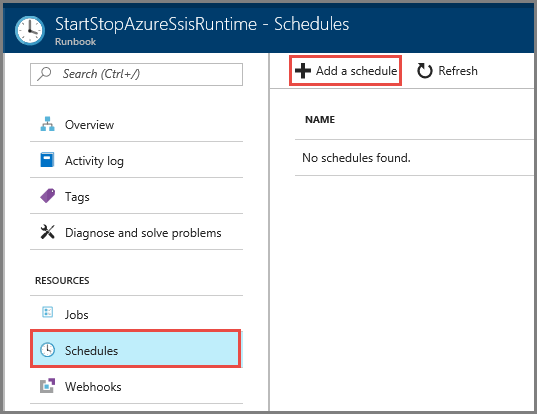The width and height of the screenshot is (537, 414).
Task: Focus the Search (Ctrl+/) field
Action: tap(136, 74)
